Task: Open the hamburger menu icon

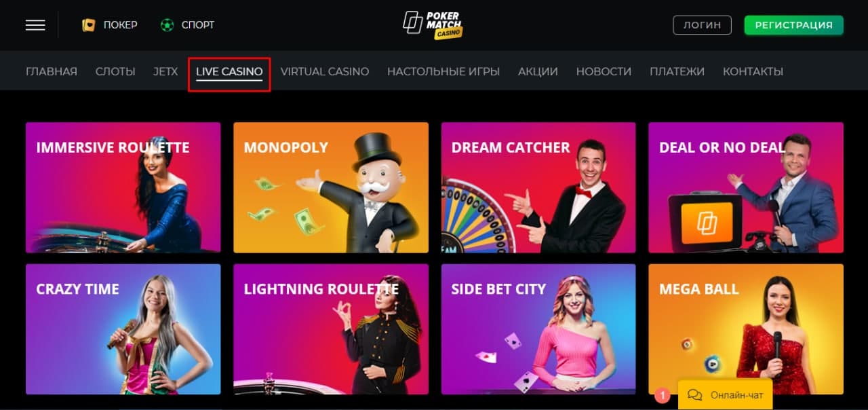Action: pyautogui.click(x=35, y=25)
